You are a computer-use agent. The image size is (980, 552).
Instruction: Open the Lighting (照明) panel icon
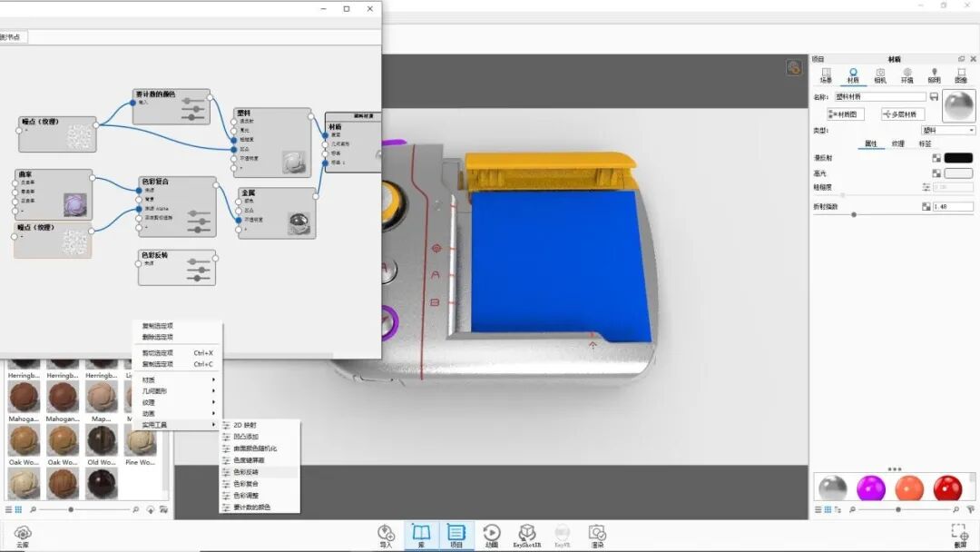pos(934,74)
